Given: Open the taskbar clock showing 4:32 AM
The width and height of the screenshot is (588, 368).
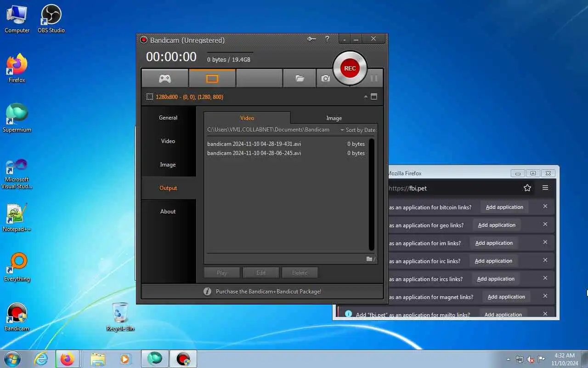Looking at the screenshot, I should click(x=564, y=359).
